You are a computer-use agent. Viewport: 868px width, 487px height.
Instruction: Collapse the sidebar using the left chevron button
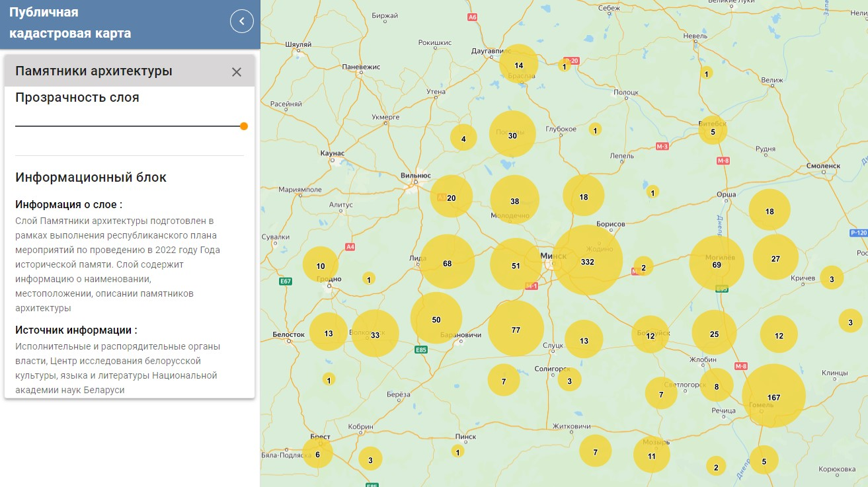(x=241, y=22)
